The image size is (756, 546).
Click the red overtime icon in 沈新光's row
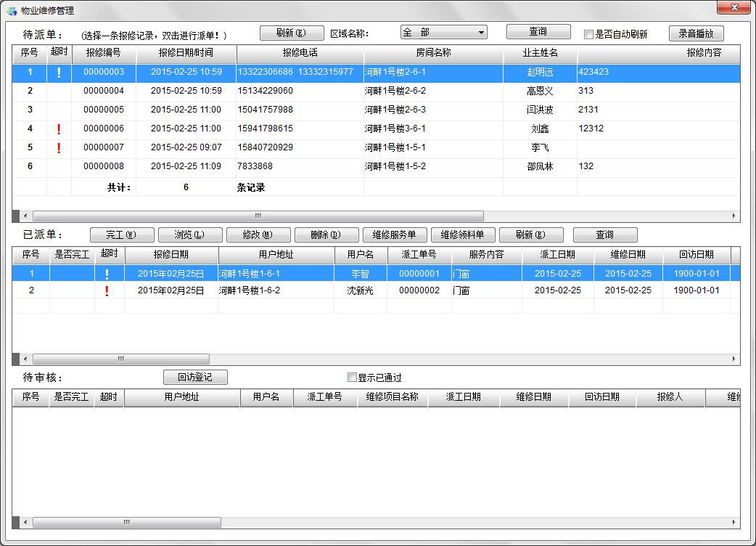coord(107,290)
